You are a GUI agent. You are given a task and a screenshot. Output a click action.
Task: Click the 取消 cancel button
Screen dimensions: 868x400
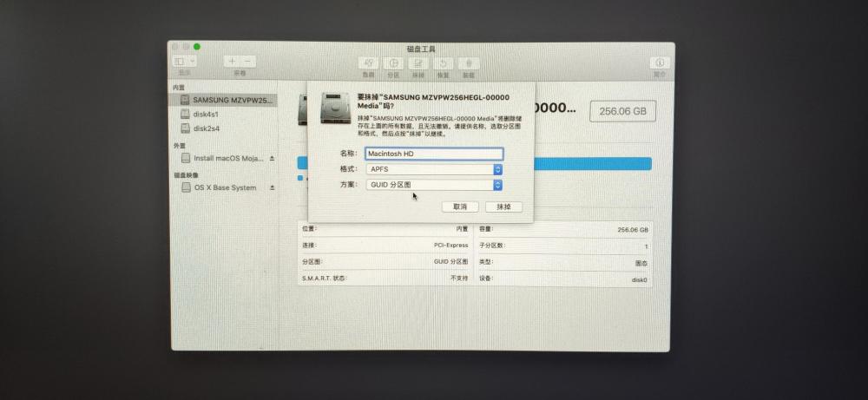(460, 207)
